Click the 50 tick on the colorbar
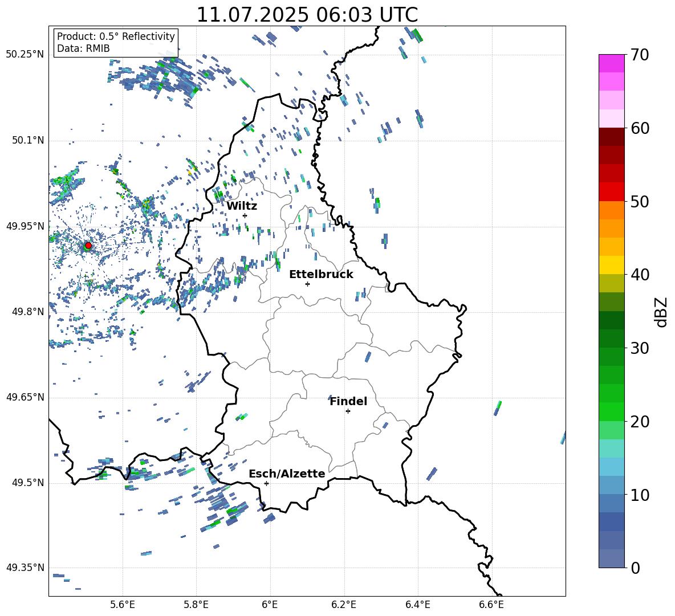 640,201
